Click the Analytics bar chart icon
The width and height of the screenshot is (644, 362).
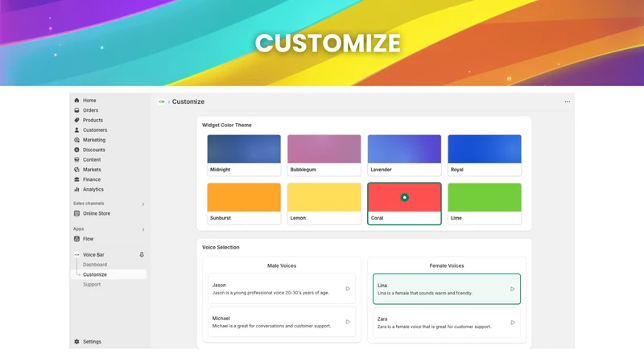76,189
